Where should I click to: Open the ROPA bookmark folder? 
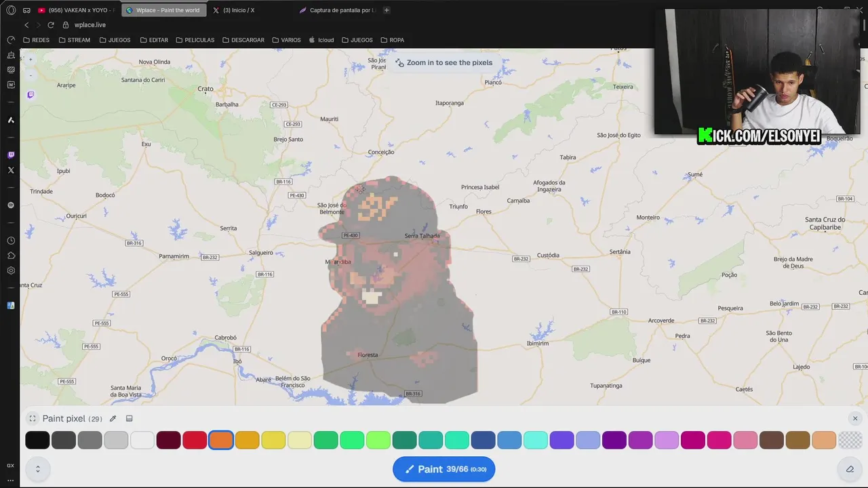[393, 40]
